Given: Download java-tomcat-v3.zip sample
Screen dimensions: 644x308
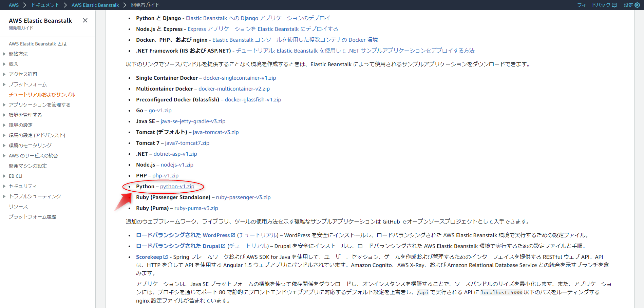Looking at the screenshot, I should tap(216, 132).
